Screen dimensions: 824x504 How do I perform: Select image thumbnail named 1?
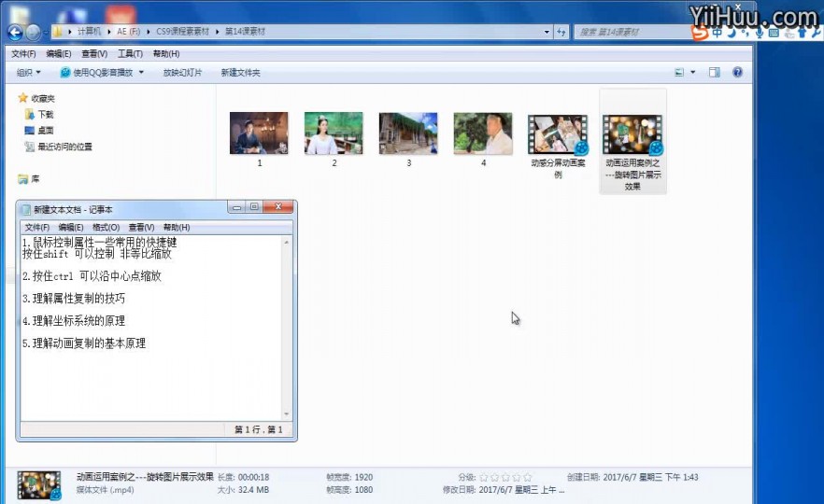click(x=259, y=133)
